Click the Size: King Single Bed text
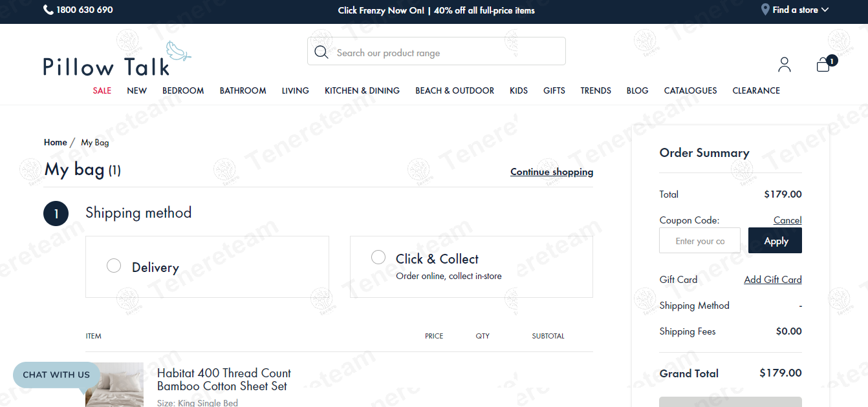868x407 pixels. (x=197, y=402)
